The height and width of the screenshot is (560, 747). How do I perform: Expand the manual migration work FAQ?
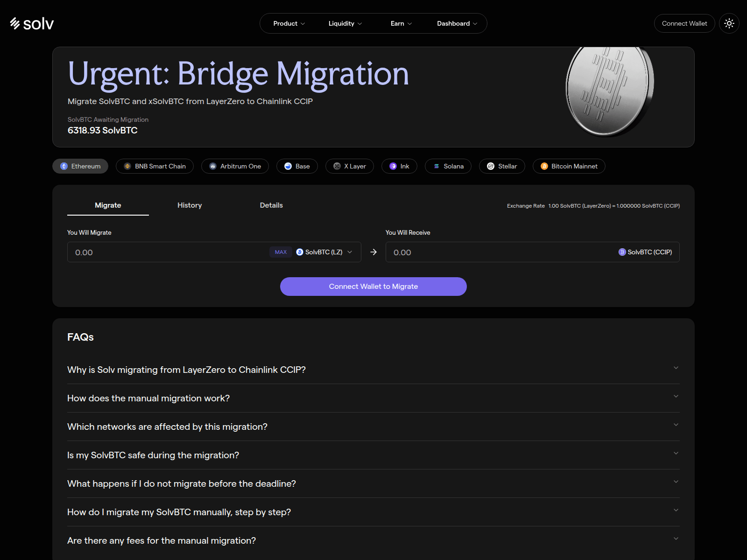373,398
